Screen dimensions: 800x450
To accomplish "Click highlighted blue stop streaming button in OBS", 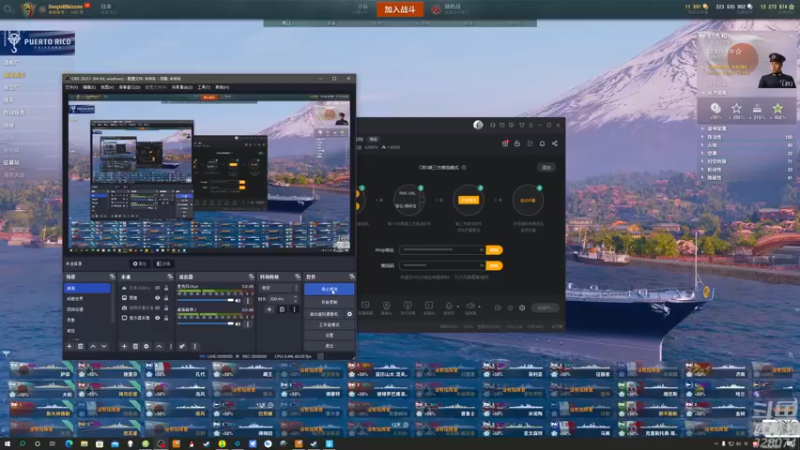I will pos(329,289).
